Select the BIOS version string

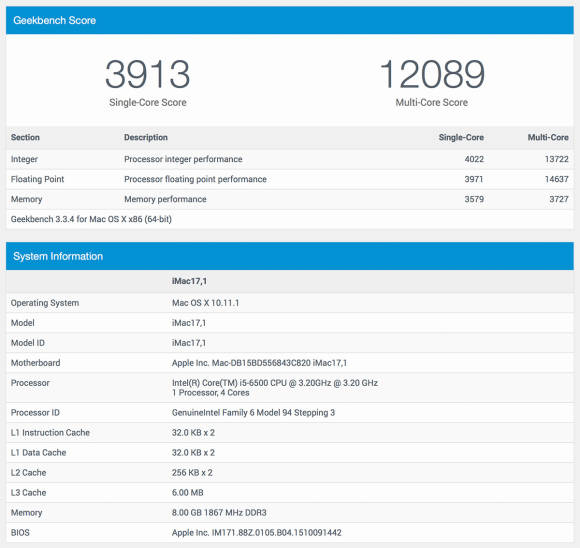tap(256, 532)
